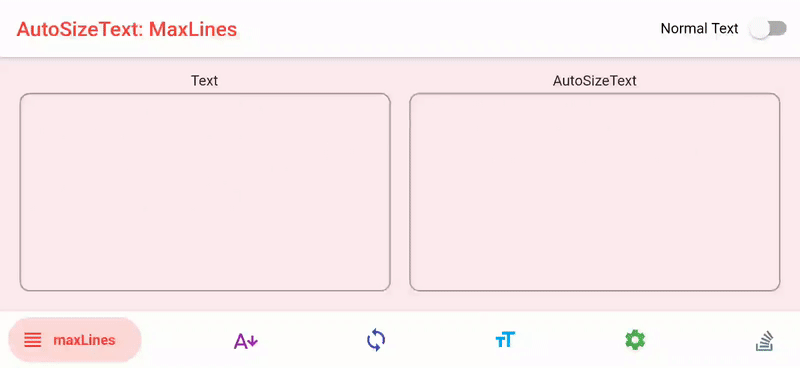Click inside the left Text preview box
The width and height of the screenshot is (800, 368).
point(205,192)
